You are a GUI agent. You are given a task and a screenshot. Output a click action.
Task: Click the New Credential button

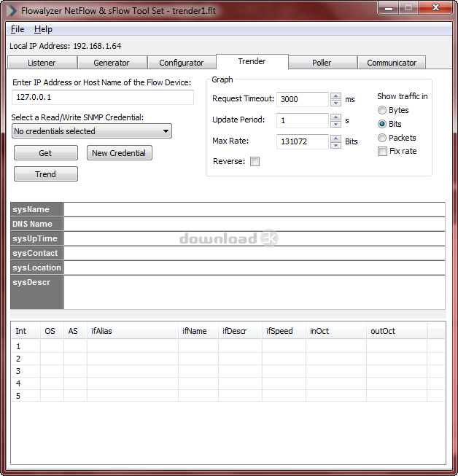coord(120,153)
